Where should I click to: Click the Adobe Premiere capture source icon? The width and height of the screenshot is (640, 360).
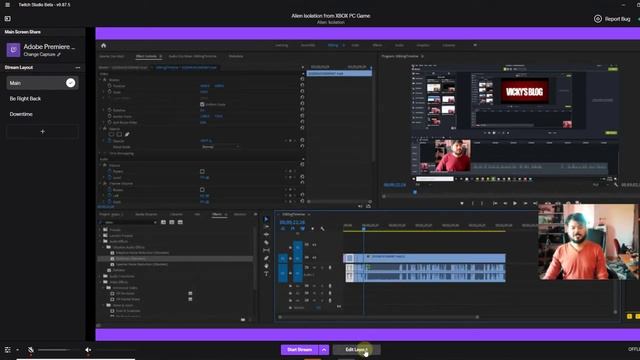pos(13,50)
